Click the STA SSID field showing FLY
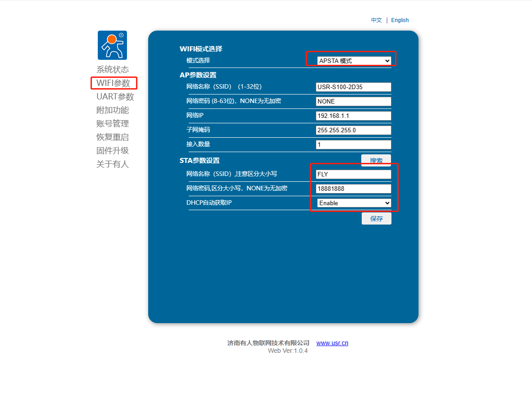Viewport: 532px width, 396px height. (x=353, y=174)
